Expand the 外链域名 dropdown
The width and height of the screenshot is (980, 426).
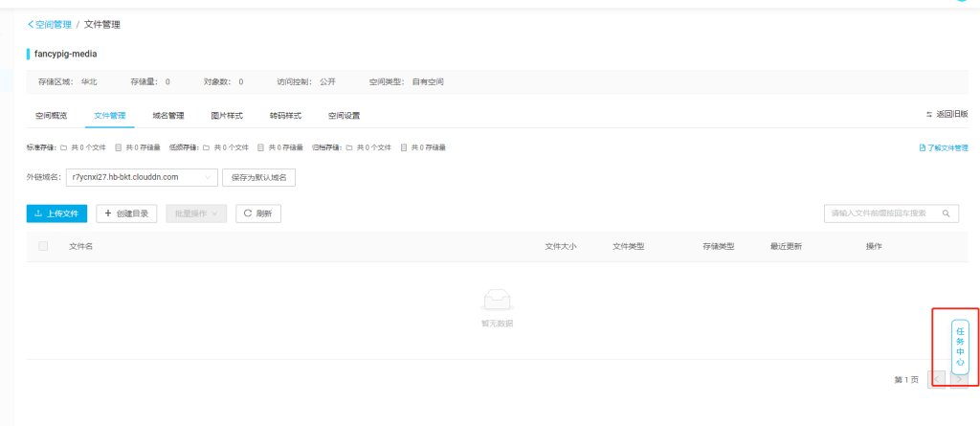click(142, 178)
